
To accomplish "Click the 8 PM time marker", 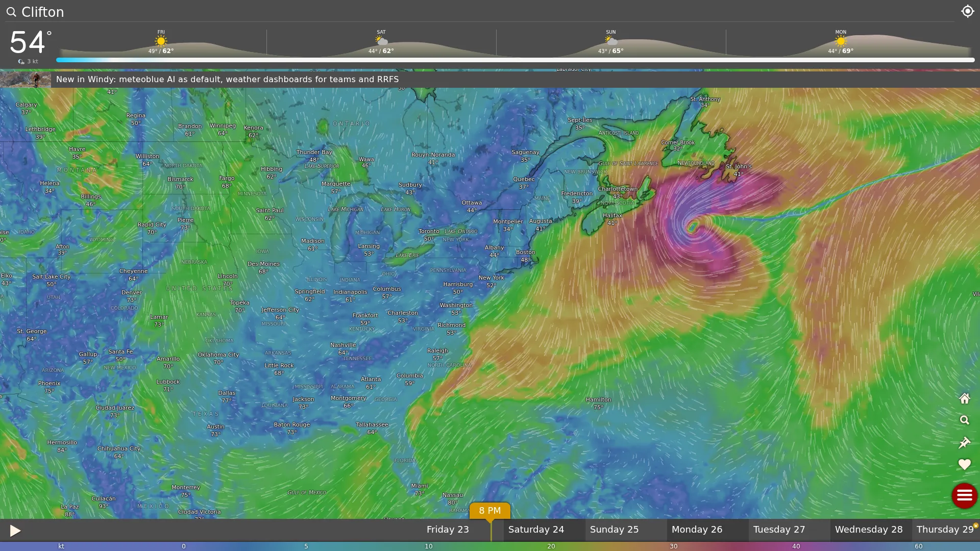I will [489, 511].
